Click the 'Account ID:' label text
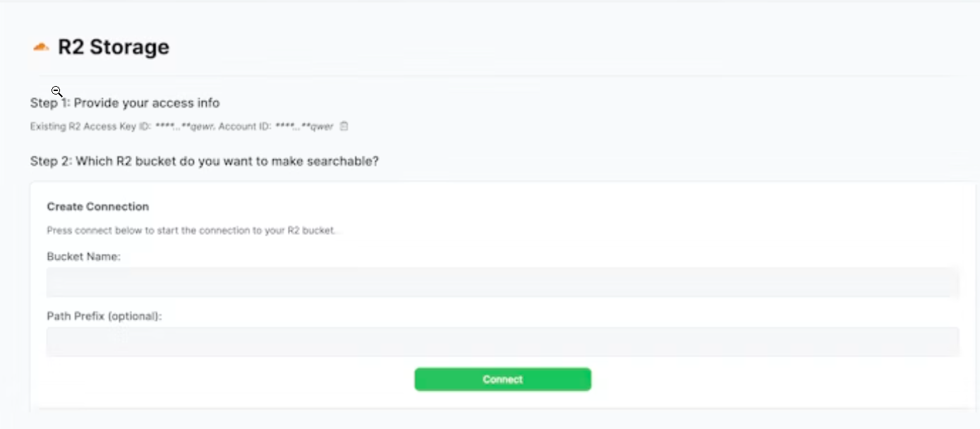Image resolution: width=980 pixels, height=429 pixels. coord(245,127)
